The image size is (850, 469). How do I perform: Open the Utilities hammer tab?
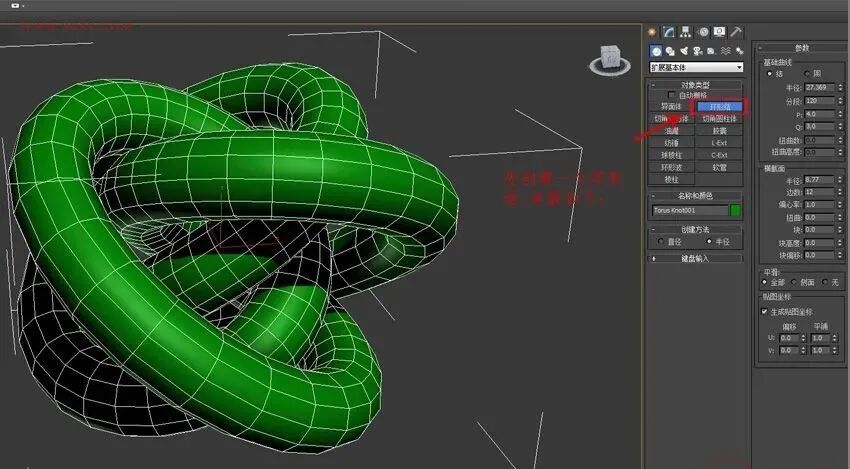[x=736, y=32]
